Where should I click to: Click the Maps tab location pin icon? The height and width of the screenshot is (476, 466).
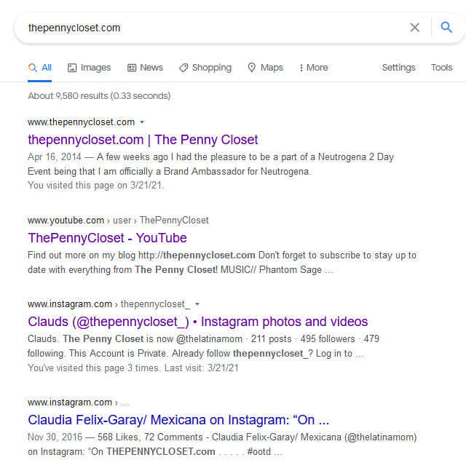tap(251, 68)
